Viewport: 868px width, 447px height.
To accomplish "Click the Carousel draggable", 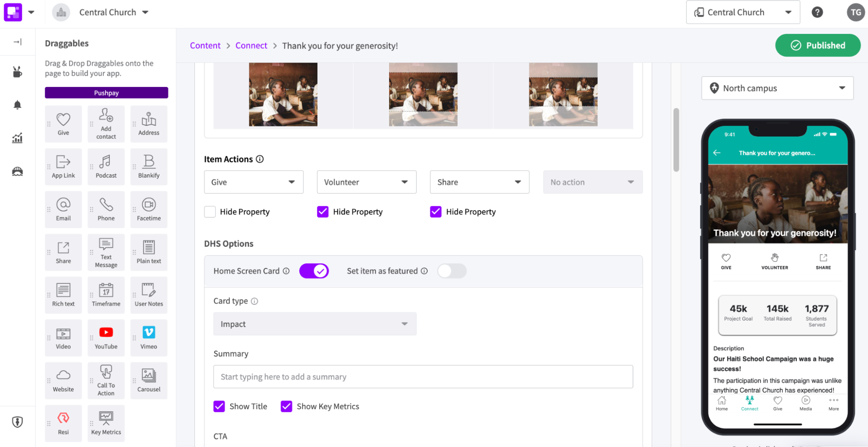I will [149, 380].
